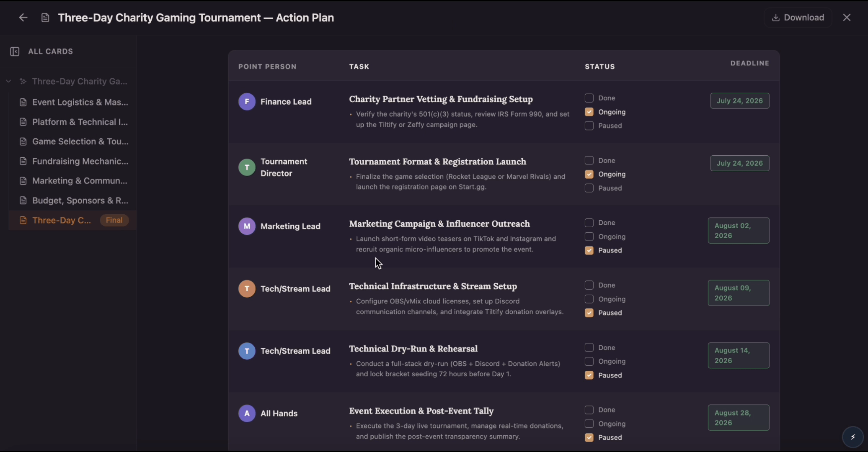The height and width of the screenshot is (452, 868).
Task: Click the Final badge in sidebar
Action: pos(114,220)
